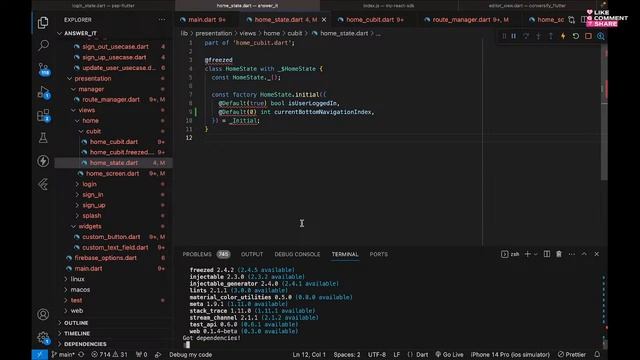
Task: Expand the sign_in folder
Action: click(x=92, y=195)
